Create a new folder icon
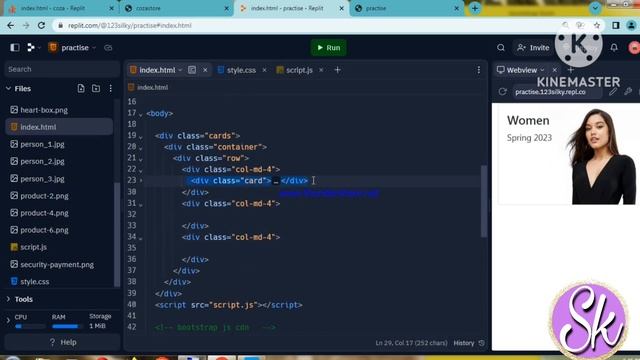The height and width of the screenshot is (360, 640). (x=96, y=89)
